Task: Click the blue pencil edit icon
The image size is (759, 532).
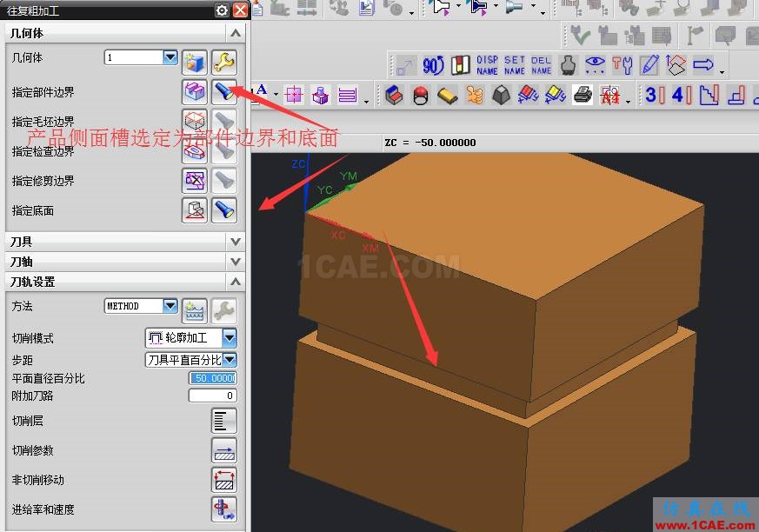Action: 649,65
